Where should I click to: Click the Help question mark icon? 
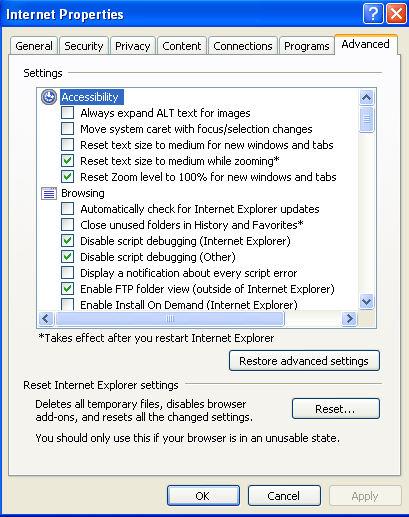[x=373, y=14]
